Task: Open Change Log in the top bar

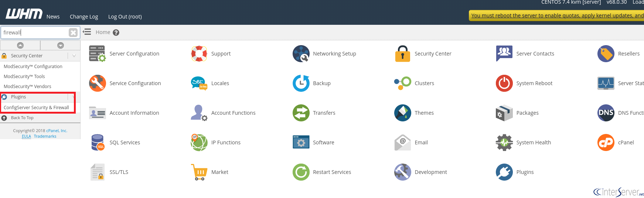Action: 84,17
